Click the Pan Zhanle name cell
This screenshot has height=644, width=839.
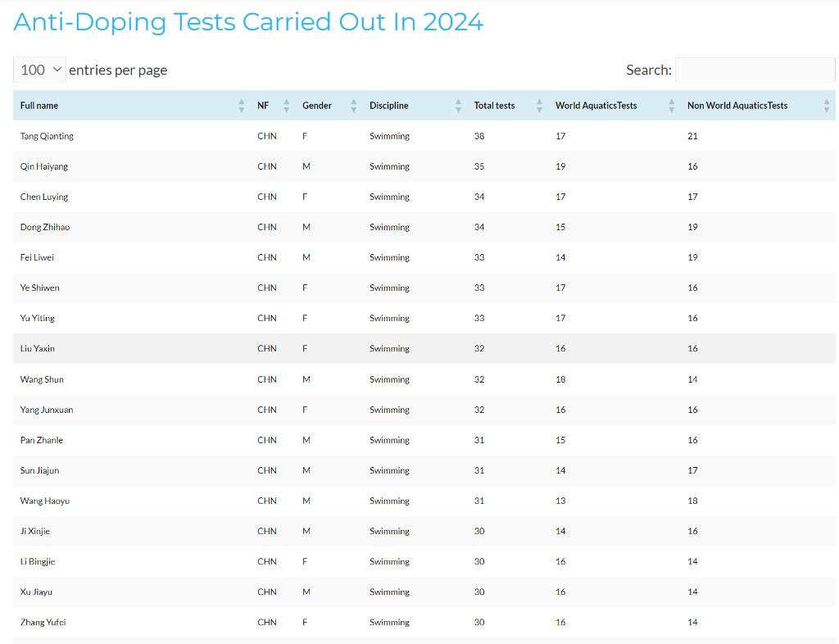[42, 440]
